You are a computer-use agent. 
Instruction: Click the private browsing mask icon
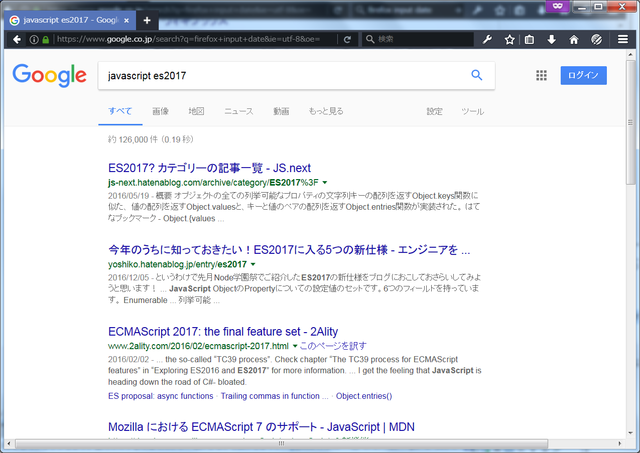pyautogui.click(x=558, y=6)
